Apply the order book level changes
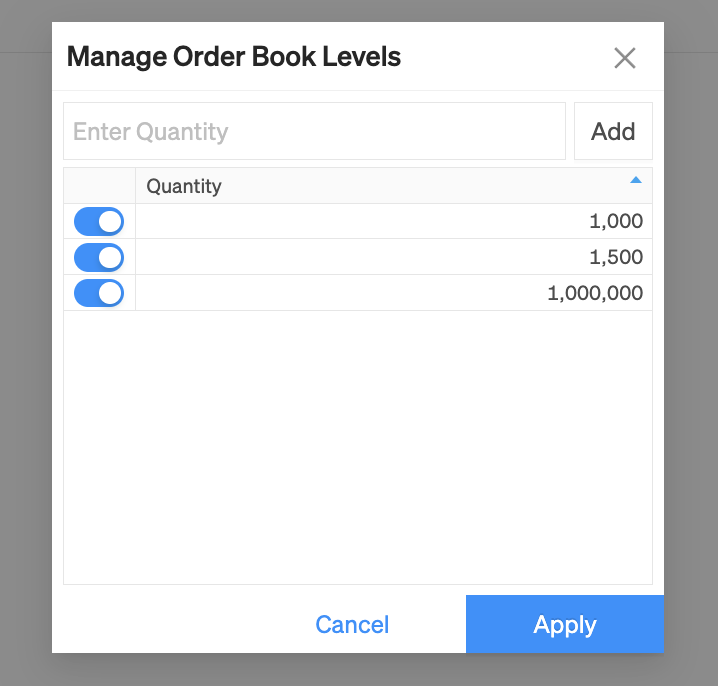The height and width of the screenshot is (686, 718). [565, 624]
